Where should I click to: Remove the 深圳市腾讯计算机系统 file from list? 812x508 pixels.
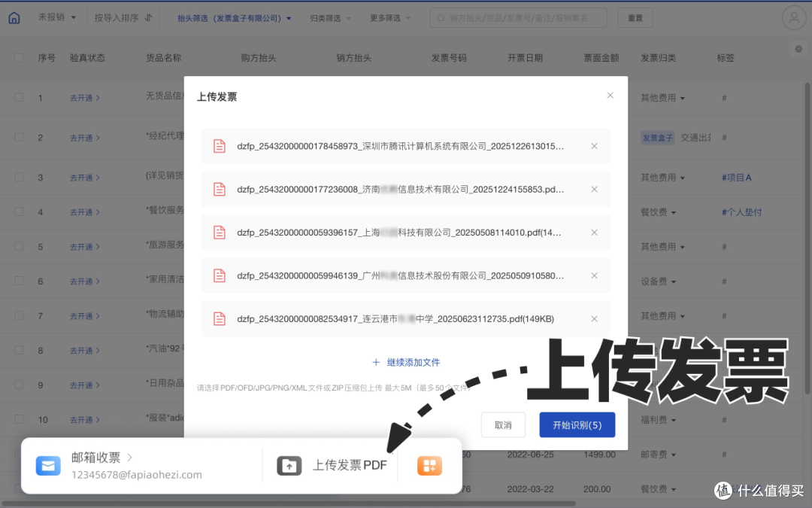[595, 146]
